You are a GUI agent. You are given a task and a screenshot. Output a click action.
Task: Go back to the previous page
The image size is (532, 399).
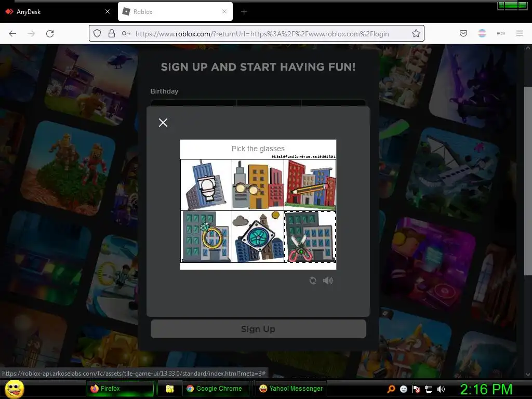[12, 34]
